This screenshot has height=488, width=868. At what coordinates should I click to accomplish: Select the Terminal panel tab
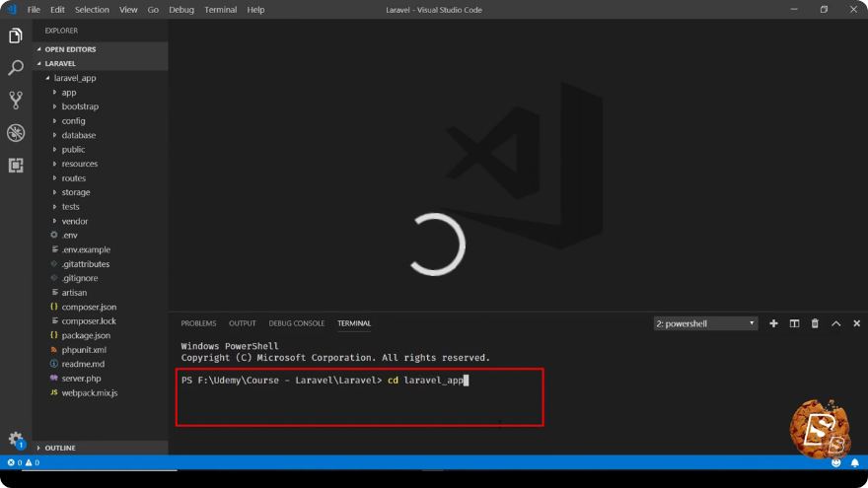[354, 323]
